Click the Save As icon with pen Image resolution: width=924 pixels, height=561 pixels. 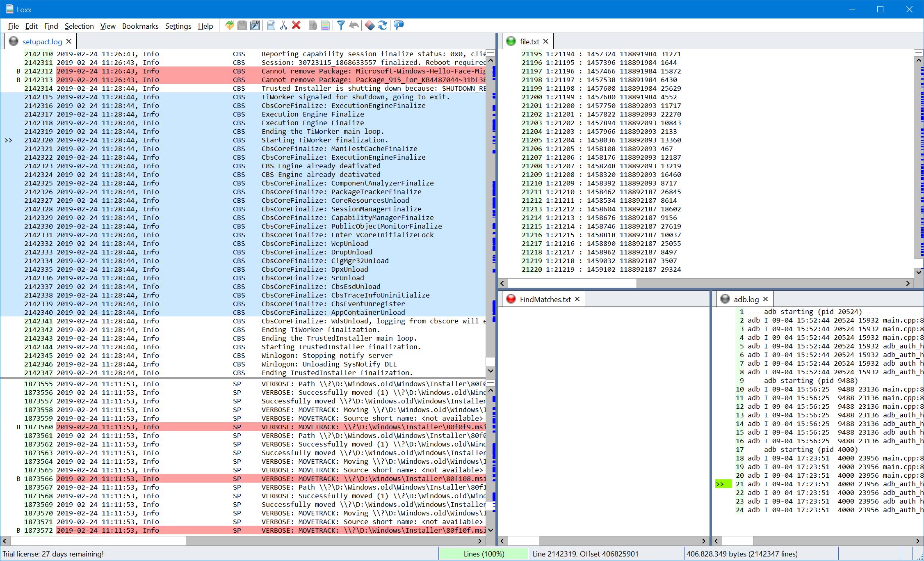click(255, 25)
